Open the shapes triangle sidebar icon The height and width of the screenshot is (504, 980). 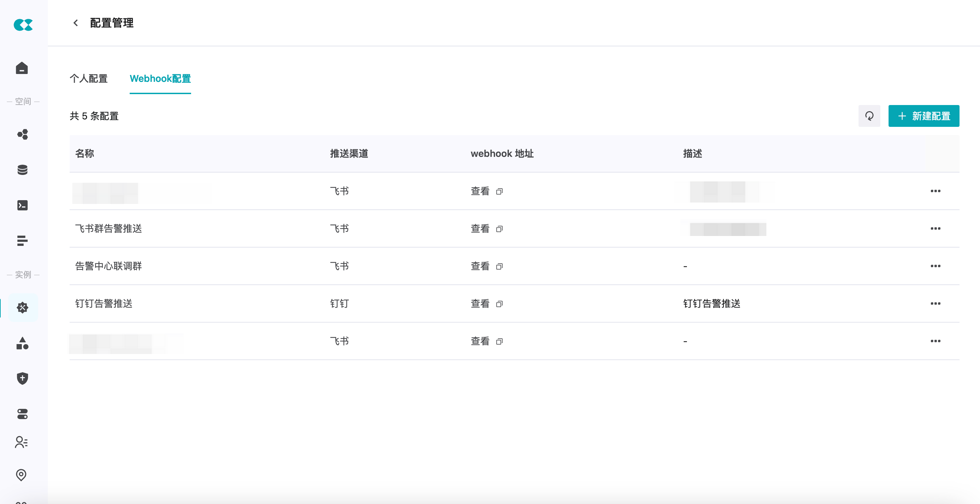point(23,343)
